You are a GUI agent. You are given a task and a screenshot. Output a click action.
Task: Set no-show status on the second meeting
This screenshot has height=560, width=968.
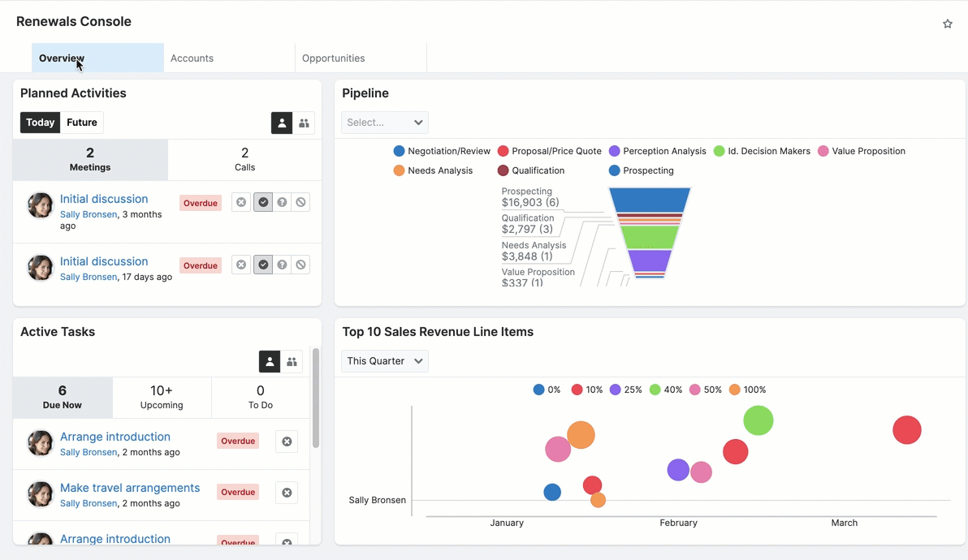tap(300, 264)
